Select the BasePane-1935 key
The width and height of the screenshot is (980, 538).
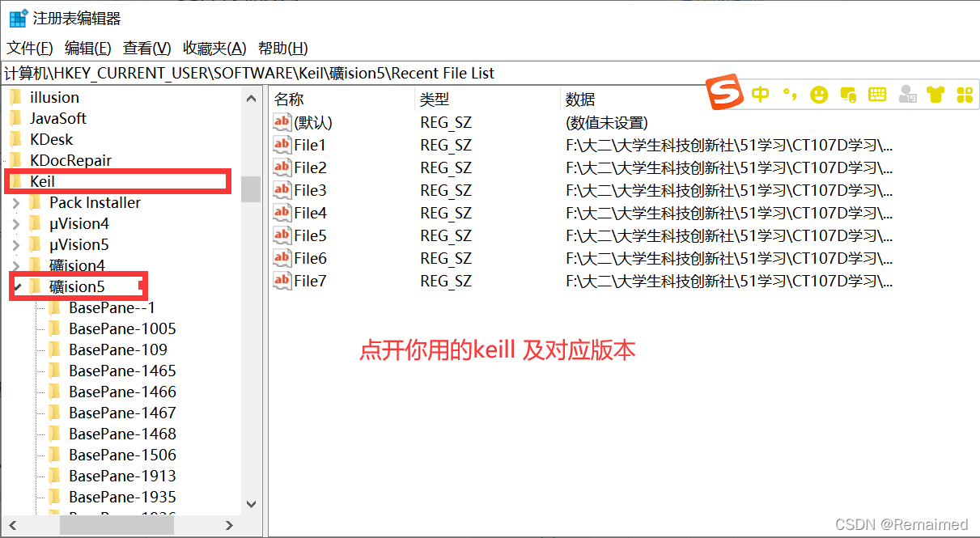tap(122, 497)
